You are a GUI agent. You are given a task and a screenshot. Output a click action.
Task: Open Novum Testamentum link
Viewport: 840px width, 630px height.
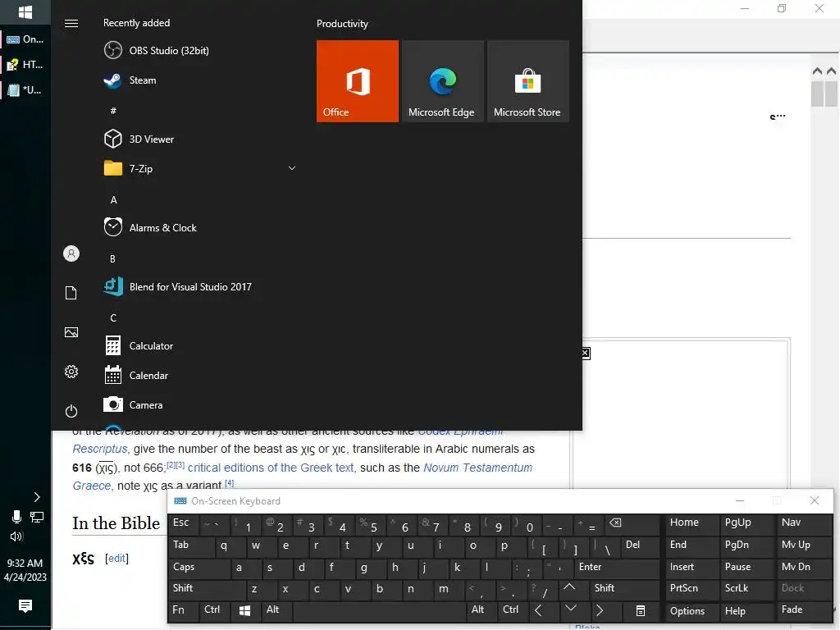[478, 468]
